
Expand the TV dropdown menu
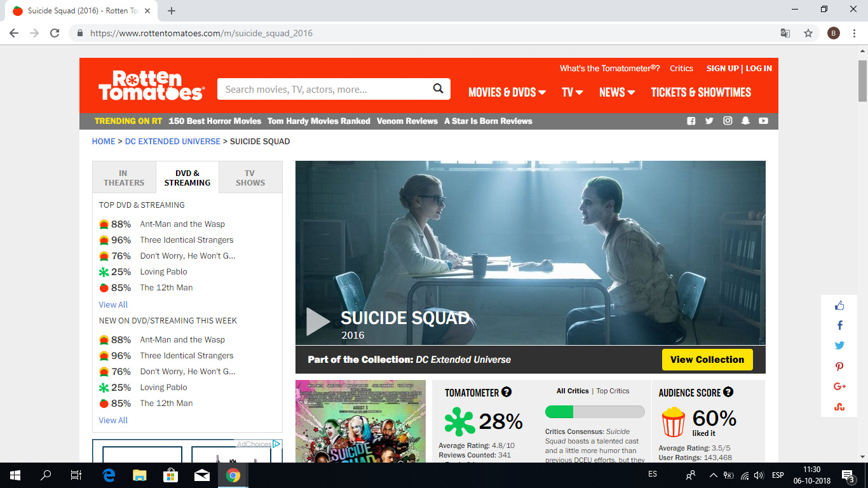click(x=573, y=92)
